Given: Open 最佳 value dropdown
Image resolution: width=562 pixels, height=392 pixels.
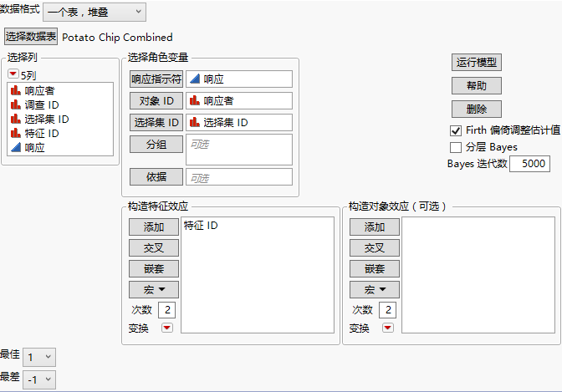Looking at the screenshot, I should pos(39,357).
